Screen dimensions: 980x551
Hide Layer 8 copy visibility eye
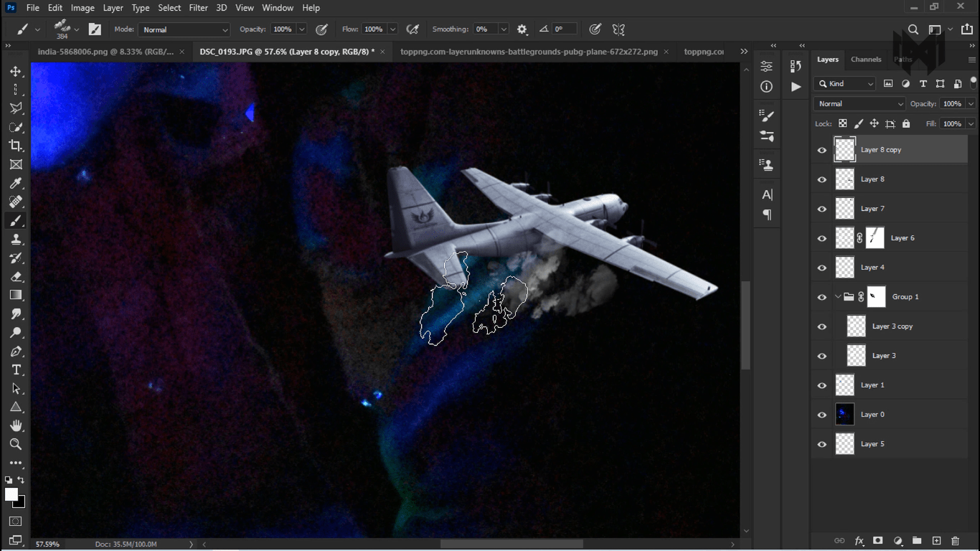click(x=822, y=150)
